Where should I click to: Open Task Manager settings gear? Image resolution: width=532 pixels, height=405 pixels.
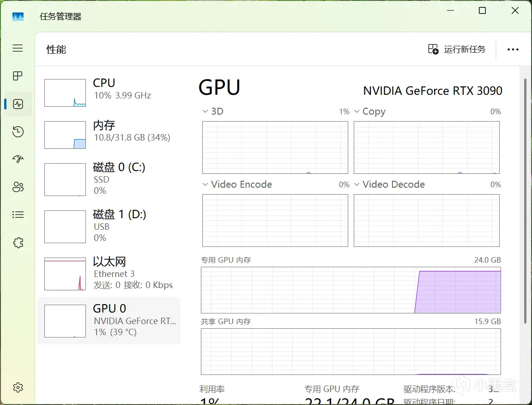18,387
